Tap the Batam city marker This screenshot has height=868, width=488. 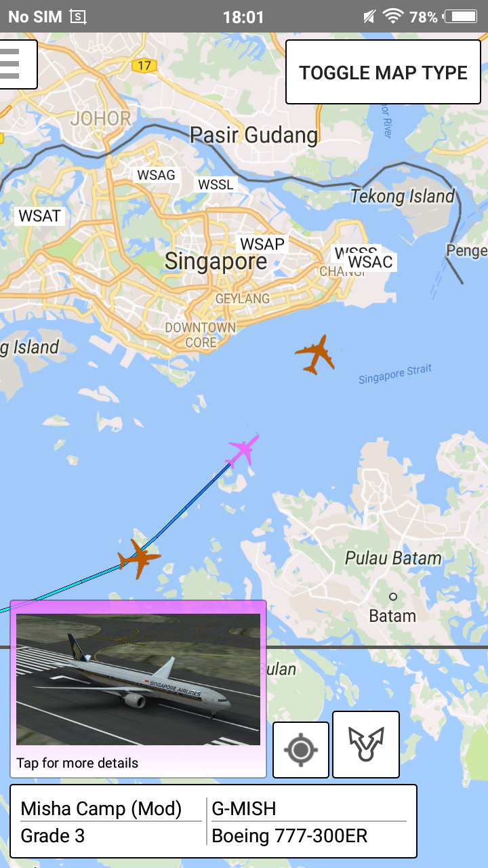393,597
